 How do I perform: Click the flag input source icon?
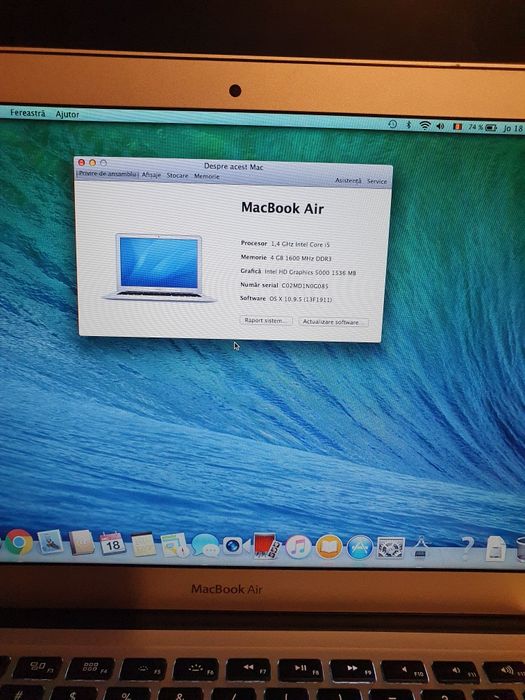tap(457, 127)
